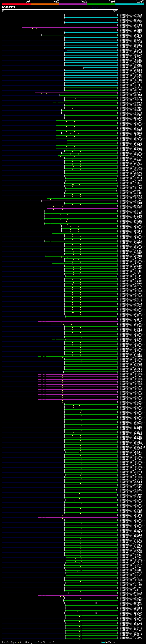This screenshot has height=644, width=146.
Task: Select hit label UniRef100_C4M4T4
Action: click(x=131, y=178)
